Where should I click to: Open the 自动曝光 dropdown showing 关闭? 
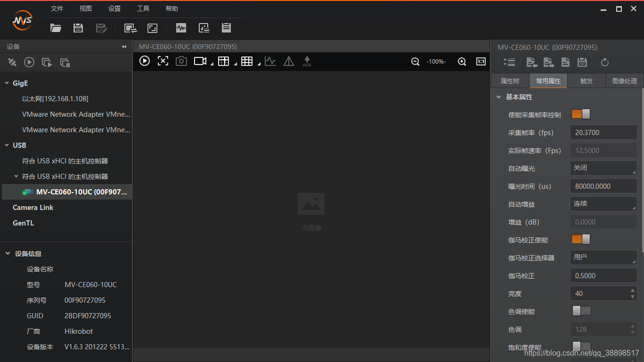pyautogui.click(x=603, y=168)
